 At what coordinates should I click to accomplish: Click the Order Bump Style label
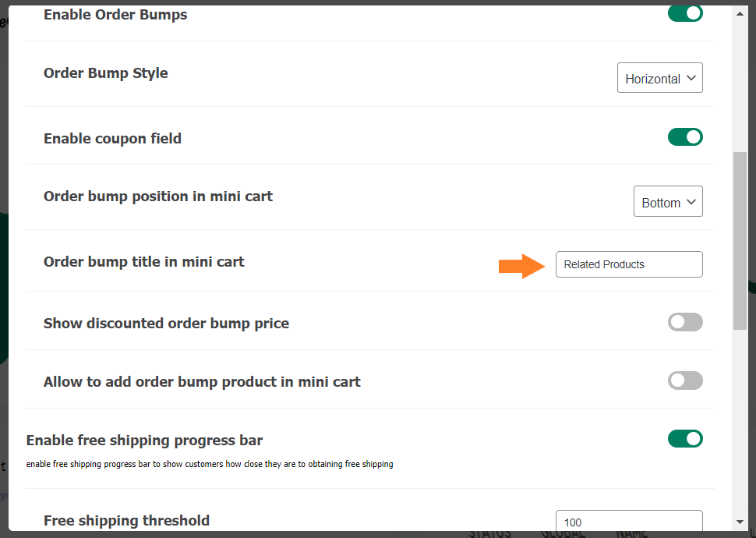105,73
